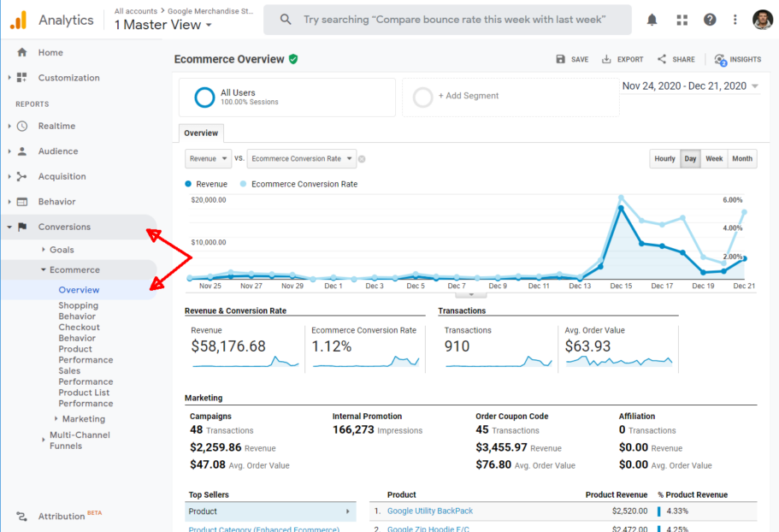Save the Ecommerce Overview report
Screen dimensions: 779x532
pyautogui.click(x=571, y=59)
